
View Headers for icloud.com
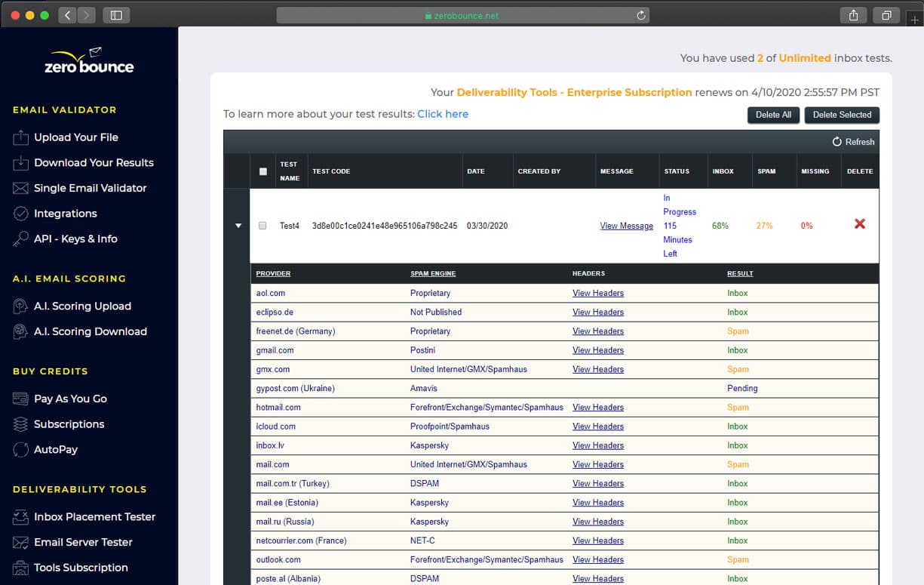[598, 426]
